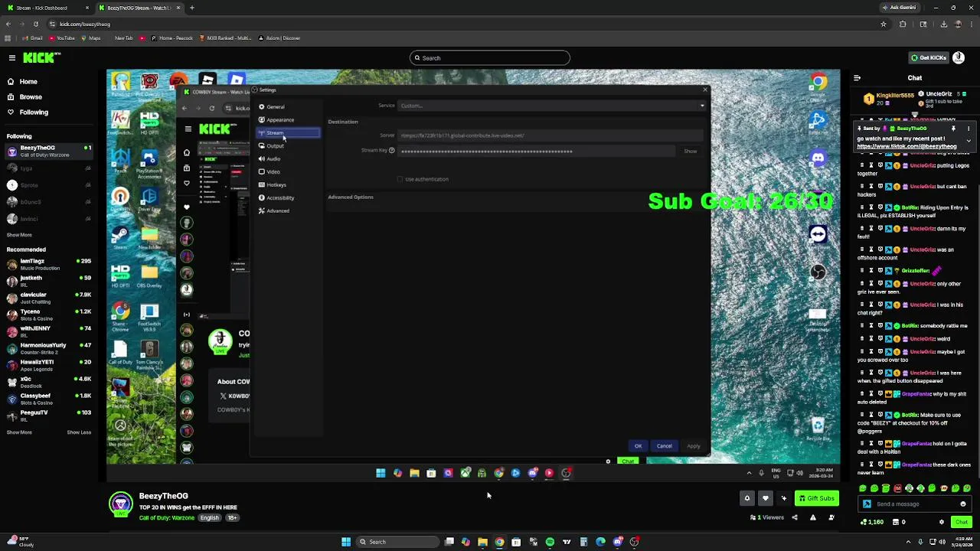Screen dimensions: 980x551
Task: Open BeezyTheOG in the Following list
Action: [x=48, y=151]
